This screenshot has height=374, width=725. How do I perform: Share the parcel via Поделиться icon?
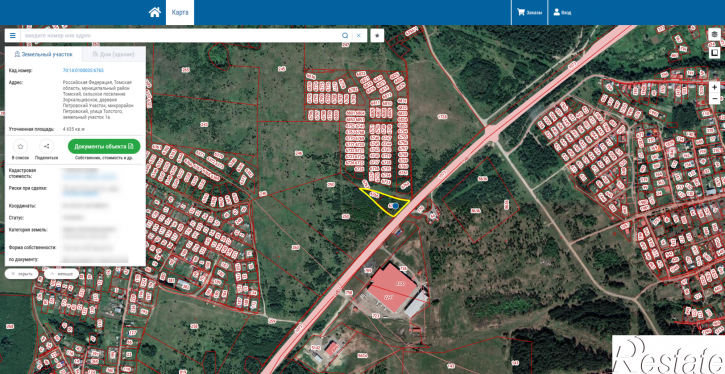(46, 147)
